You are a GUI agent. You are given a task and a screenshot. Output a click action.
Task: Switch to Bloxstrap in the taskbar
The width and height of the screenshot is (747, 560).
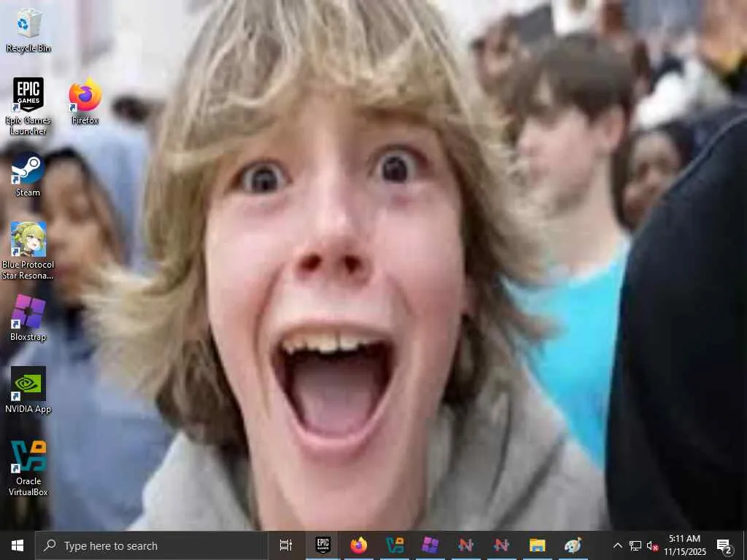click(x=430, y=545)
